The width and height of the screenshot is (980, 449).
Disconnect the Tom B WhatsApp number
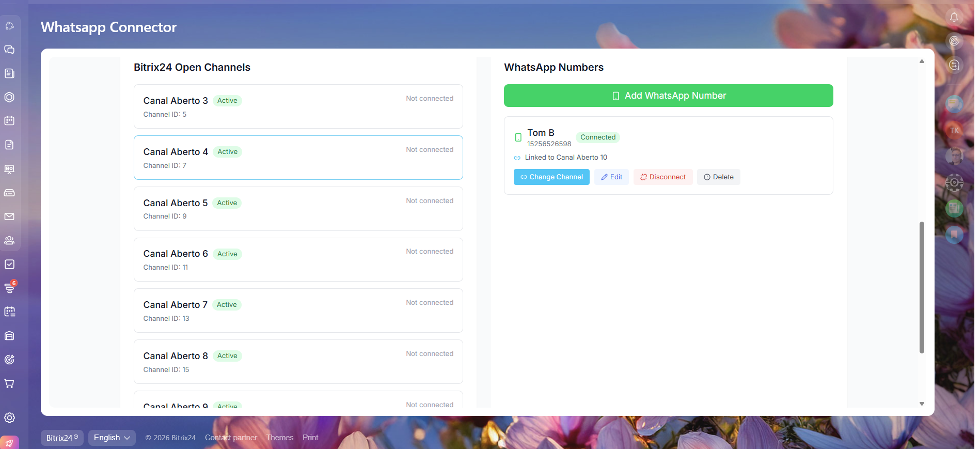(662, 177)
